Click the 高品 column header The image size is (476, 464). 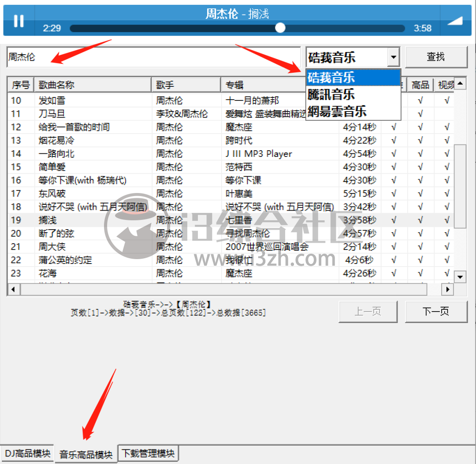click(x=420, y=85)
